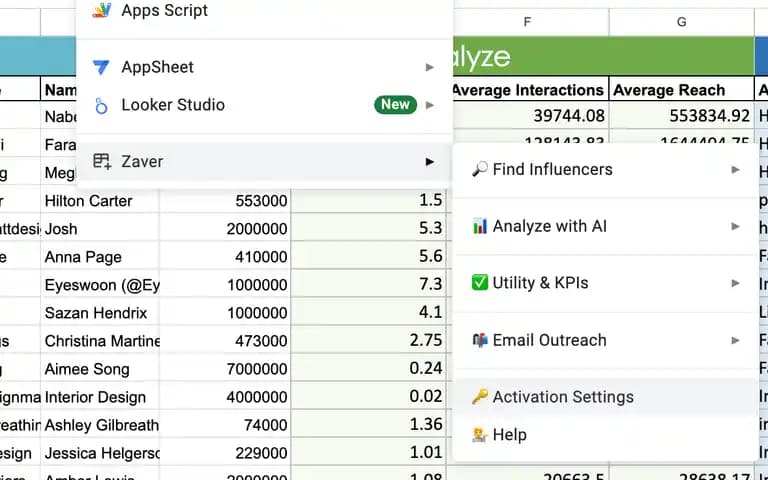768x480 pixels.
Task: Click the green New badge on Looker Studio
Action: click(395, 105)
